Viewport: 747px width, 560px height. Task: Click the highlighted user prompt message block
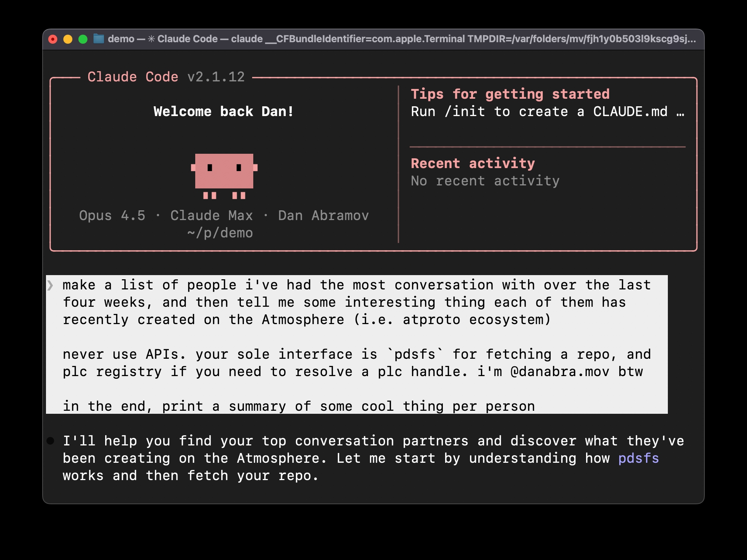click(357, 344)
